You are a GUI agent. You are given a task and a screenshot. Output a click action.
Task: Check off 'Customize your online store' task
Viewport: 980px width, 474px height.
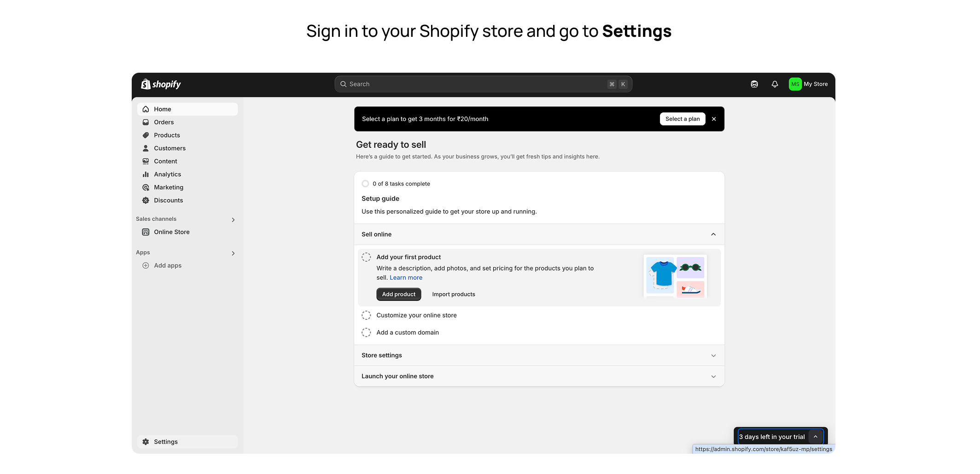(366, 315)
